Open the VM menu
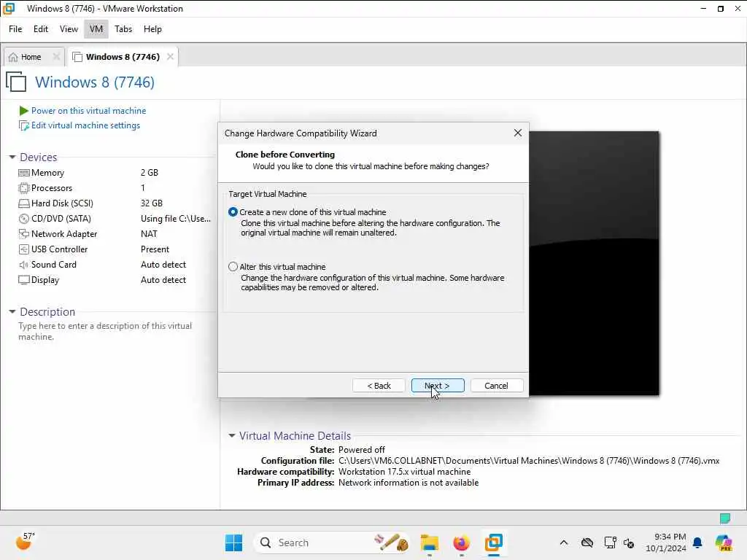 click(96, 29)
